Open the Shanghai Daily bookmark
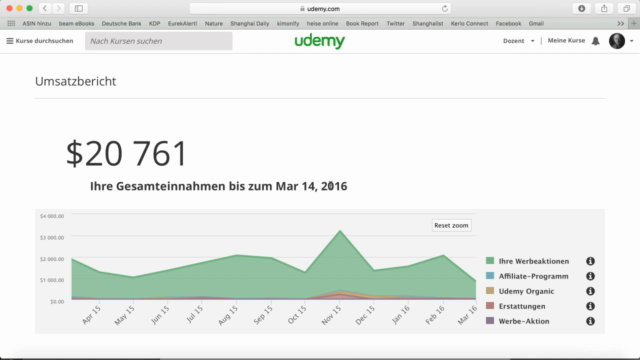The height and width of the screenshot is (360, 640). coord(250,24)
